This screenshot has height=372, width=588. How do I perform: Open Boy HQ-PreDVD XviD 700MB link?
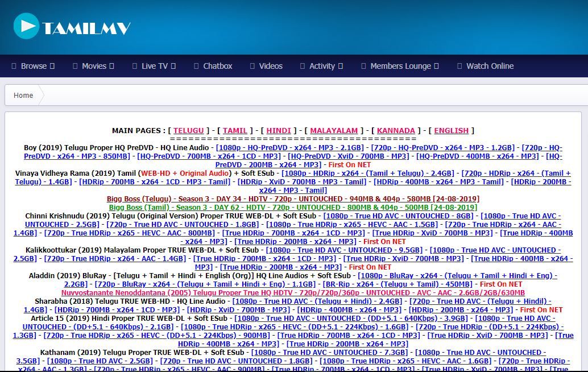[x=349, y=156]
